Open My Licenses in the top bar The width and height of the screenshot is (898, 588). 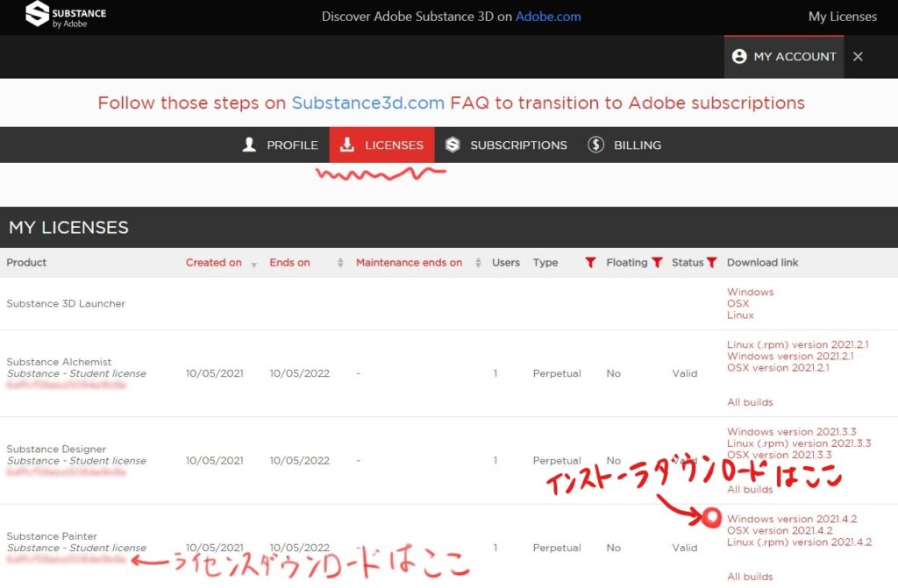pyautogui.click(x=842, y=17)
